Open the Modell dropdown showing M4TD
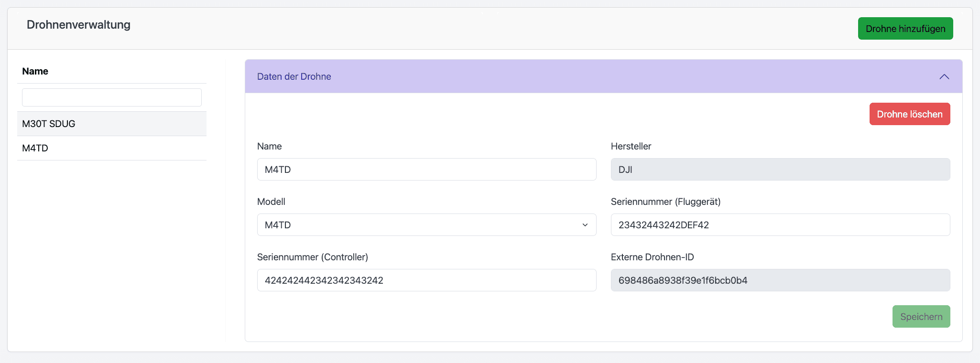The height and width of the screenshot is (363, 980). coord(426,225)
